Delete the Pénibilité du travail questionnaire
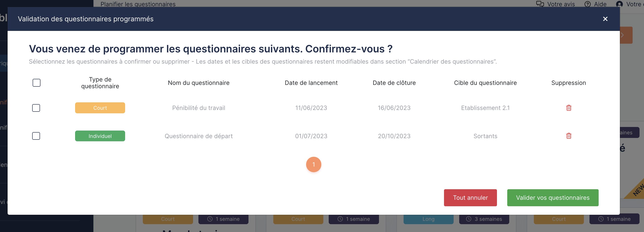644x232 pixels. 568,108
